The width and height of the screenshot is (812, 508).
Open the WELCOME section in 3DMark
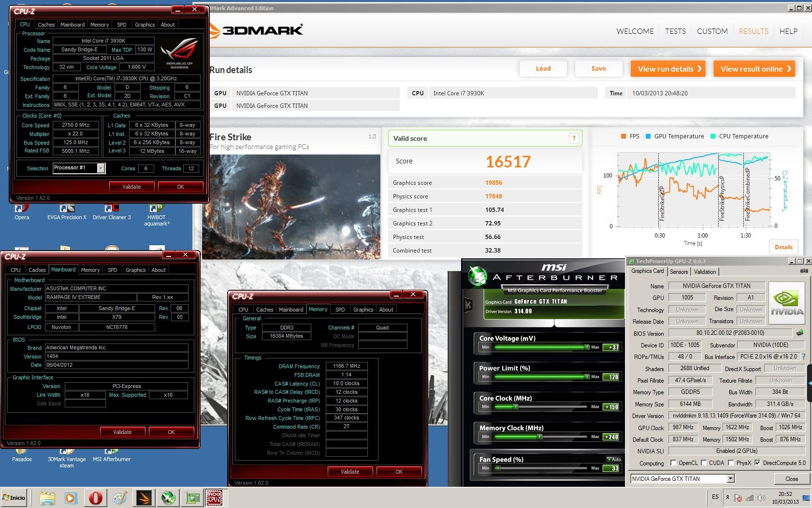(x=635, y=31)
